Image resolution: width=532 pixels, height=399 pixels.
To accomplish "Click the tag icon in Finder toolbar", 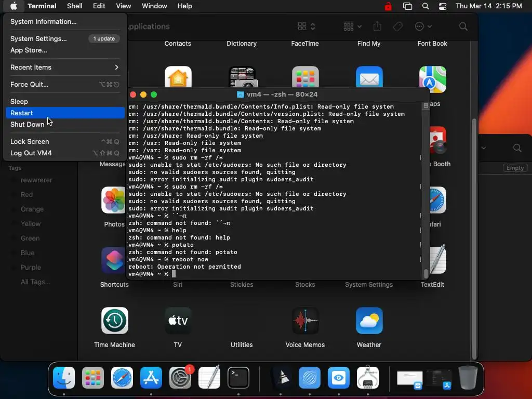I will [x=397, y=26].
